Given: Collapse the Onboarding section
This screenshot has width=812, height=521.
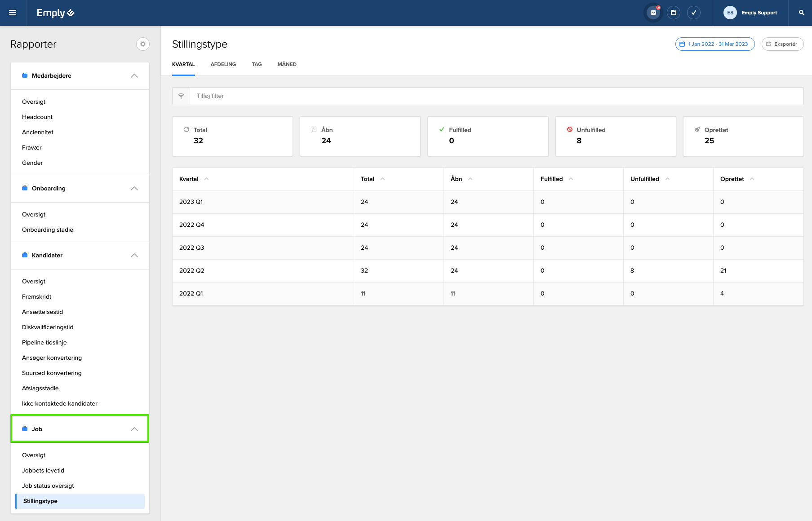Looking at the screenshot, I should point(134,189).
